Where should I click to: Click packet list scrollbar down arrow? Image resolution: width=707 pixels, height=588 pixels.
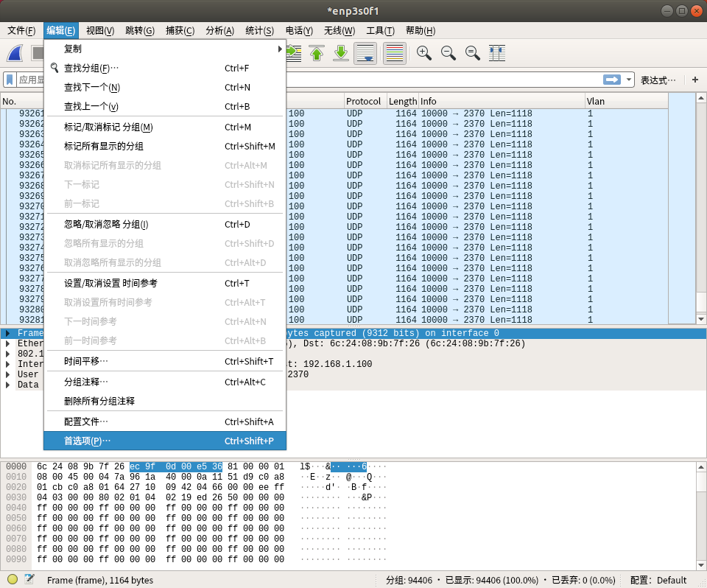pos(700,319)
